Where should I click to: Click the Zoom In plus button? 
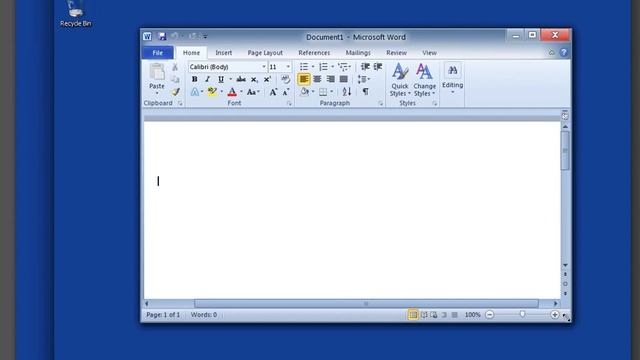(x=554, y=315)
